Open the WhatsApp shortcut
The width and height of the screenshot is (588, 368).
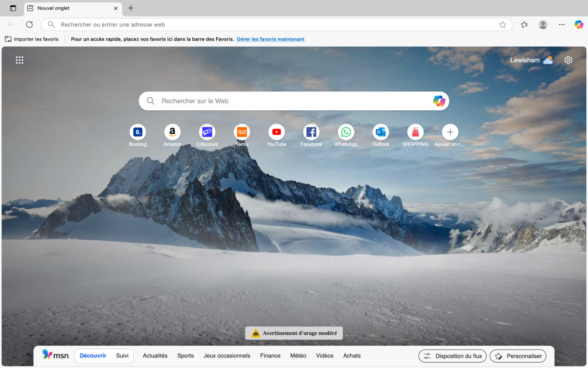click(x=346, y=132)
